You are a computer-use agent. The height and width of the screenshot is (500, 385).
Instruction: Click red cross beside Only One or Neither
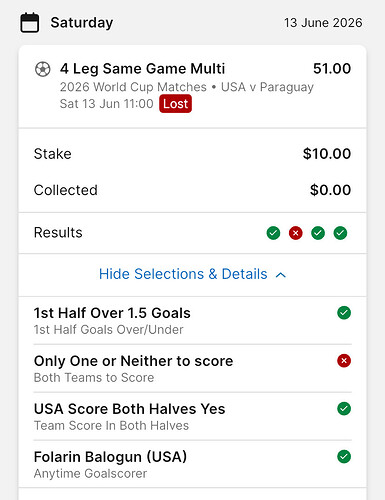tap(344, 361)
